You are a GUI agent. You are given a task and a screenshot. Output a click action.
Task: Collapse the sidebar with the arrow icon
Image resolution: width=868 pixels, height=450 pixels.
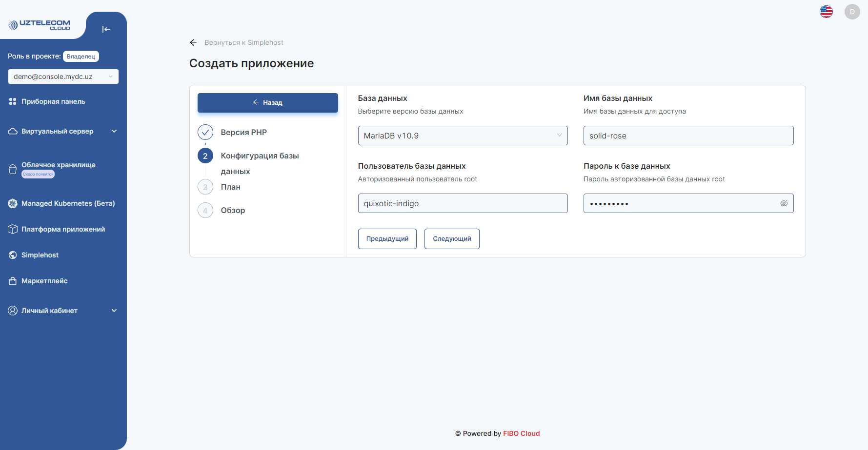(x=106, y=29)
